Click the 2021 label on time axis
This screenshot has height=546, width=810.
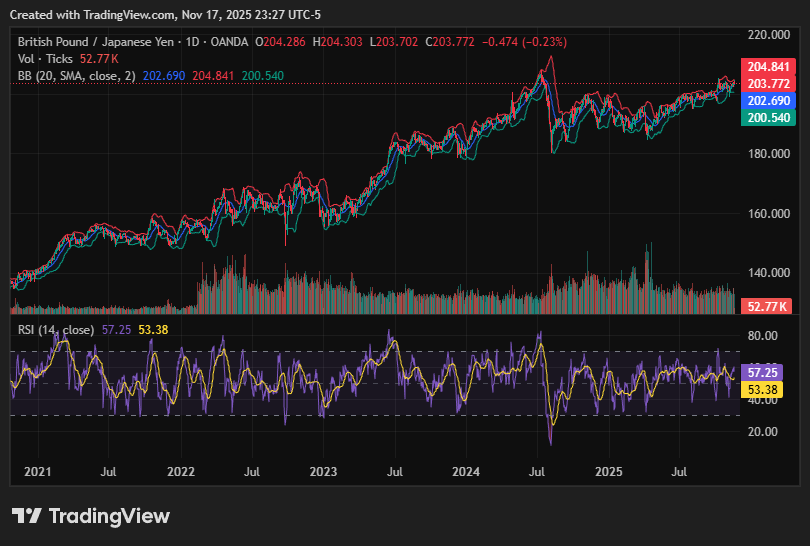click(x=37, y=470)
